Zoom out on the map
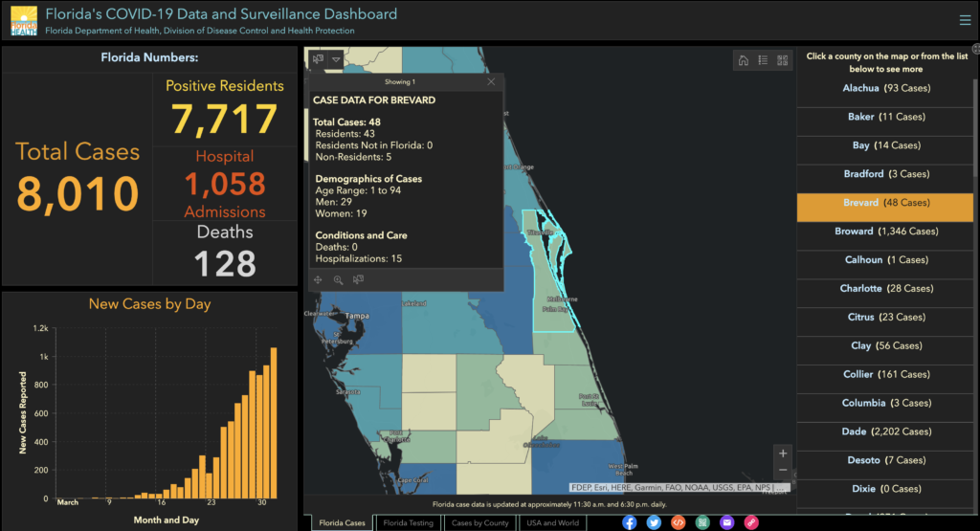980x531 pixels. point(783,471)
